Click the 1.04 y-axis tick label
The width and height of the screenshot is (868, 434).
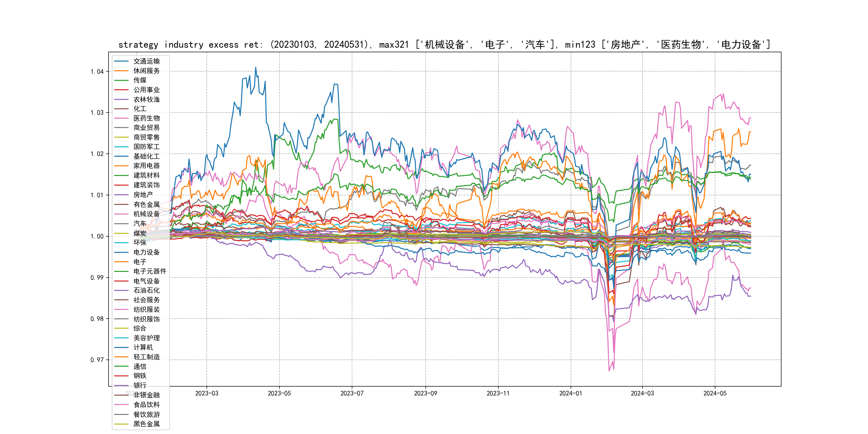coord(97,72)
